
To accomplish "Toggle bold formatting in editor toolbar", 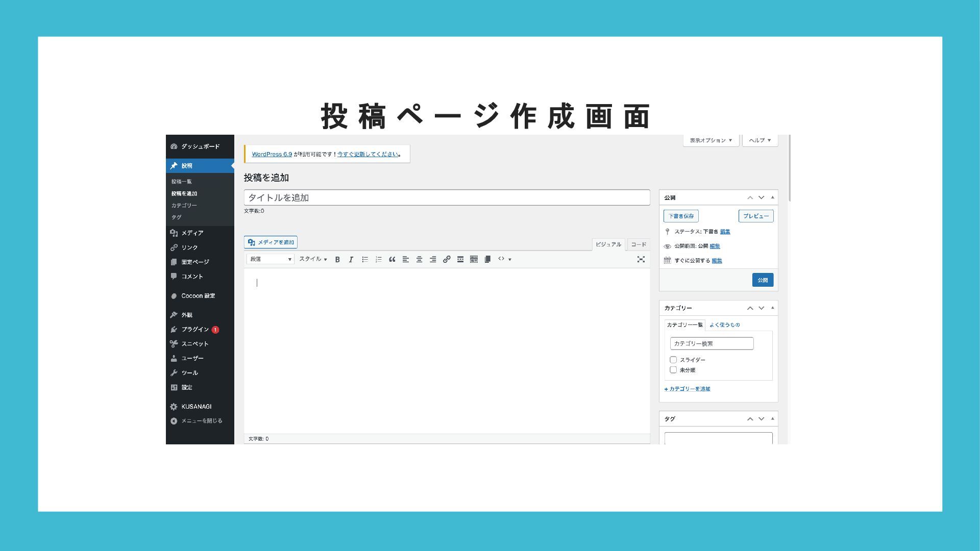I will click(x=337, y=260).
